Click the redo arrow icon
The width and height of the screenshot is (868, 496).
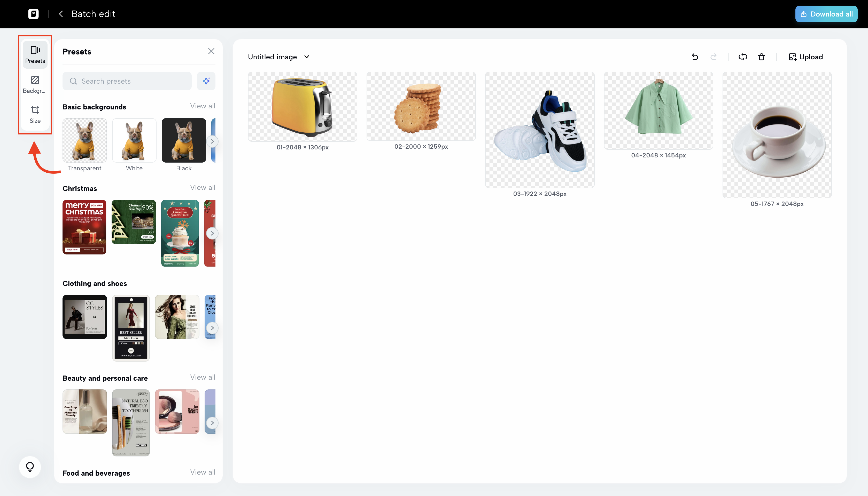pyautogui.click(x=713, y=57)
